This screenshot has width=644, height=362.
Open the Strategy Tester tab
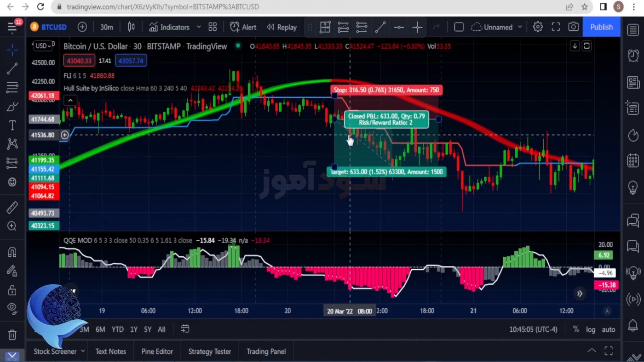[x=209, y=351]
